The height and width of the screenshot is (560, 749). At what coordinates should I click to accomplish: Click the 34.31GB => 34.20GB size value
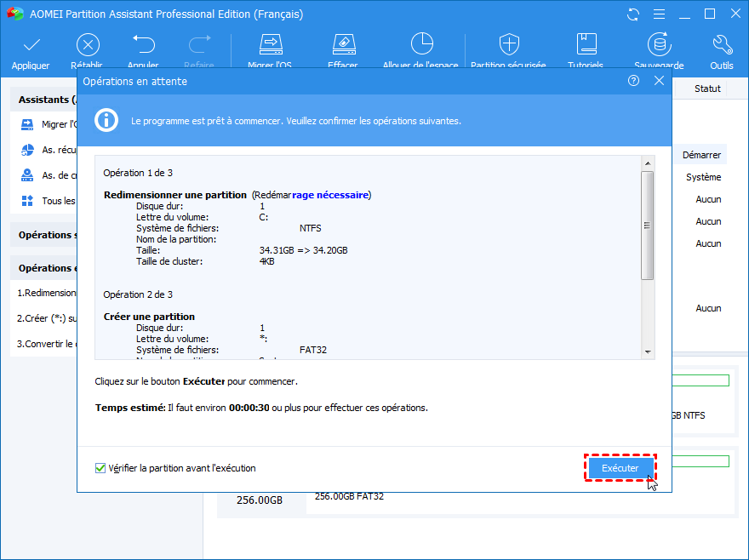[303, 250]
